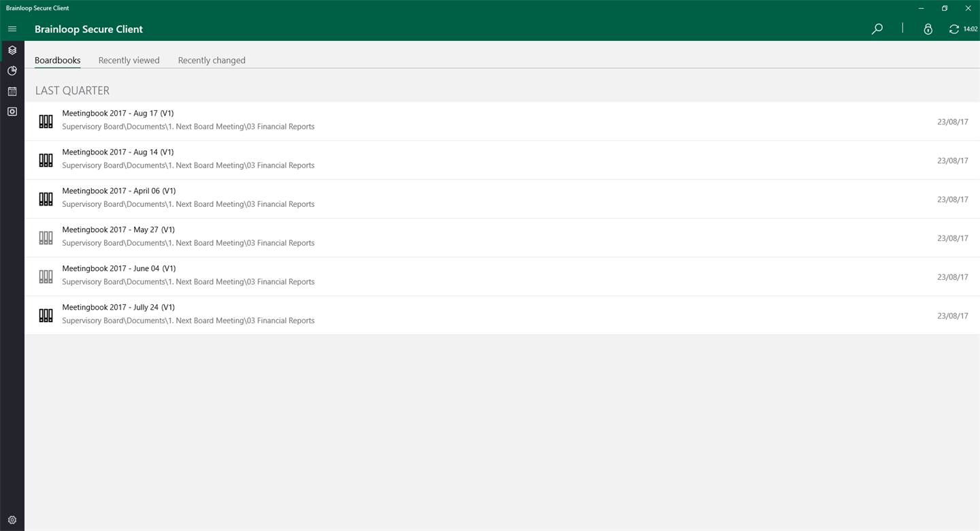Click the 23/08/17 date on Aug 17 row
This screenshot has width=980, height=531.
click(953, 122)
